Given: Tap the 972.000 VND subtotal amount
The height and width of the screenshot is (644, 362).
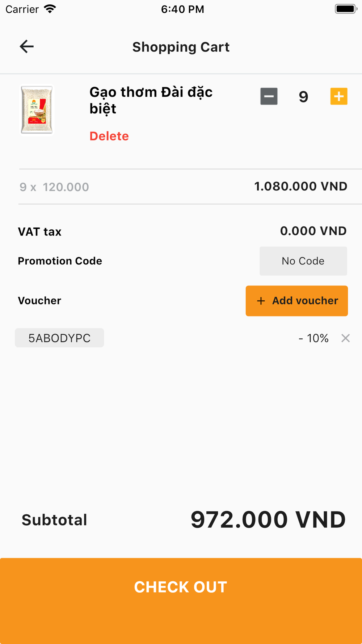Looking at the screenshot, I should tap(268, 520).
